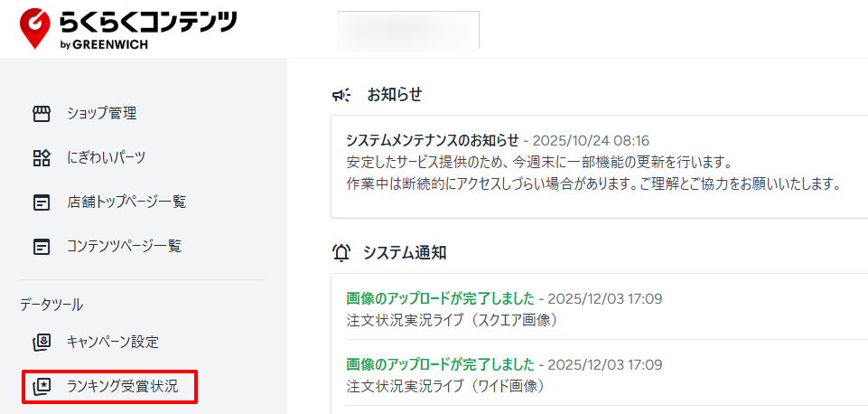Image resolution: width=868 pixels, height=414 pixels.
Task: Click the コンテンツページ一覧 page icon
Action: point(42,246)
